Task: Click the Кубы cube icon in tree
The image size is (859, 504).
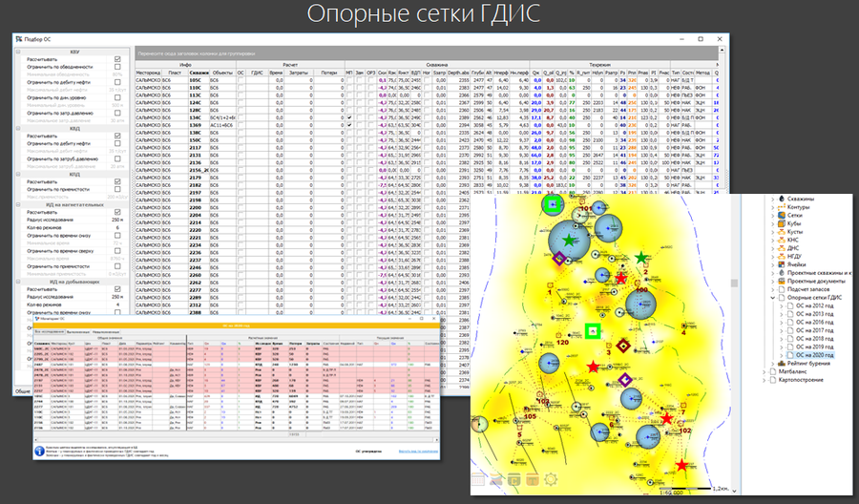Action: 781,223
